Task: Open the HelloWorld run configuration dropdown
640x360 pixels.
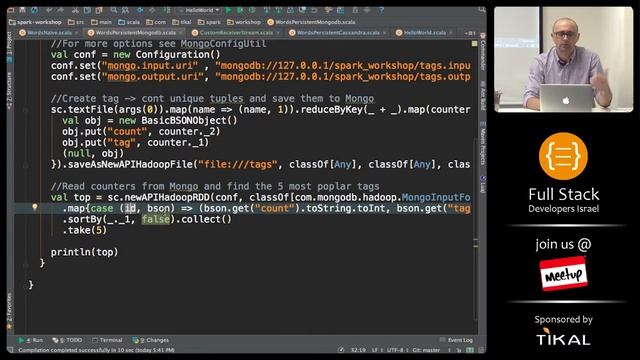Action: pyautogui.click(x=199, y=10)
